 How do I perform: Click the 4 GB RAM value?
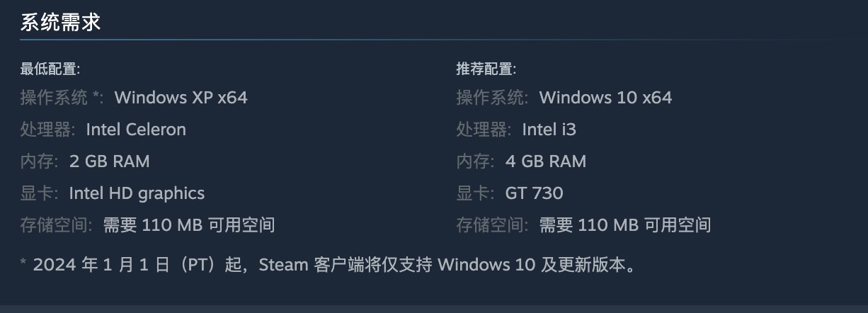[x=545, y=161]
